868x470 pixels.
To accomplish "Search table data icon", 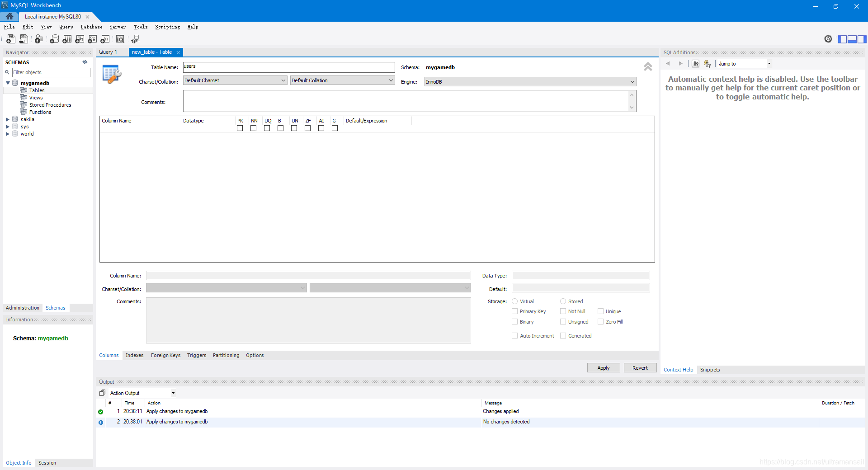I will coord(120,39).
